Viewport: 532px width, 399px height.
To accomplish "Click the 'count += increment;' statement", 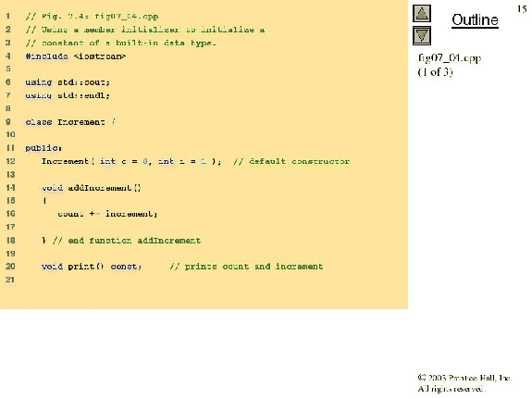I will (107, 214).
